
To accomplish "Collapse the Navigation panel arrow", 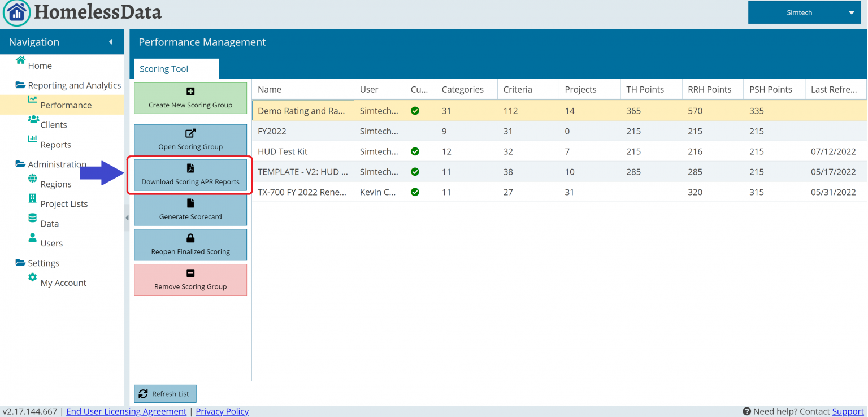I will [x=111, y=42].
